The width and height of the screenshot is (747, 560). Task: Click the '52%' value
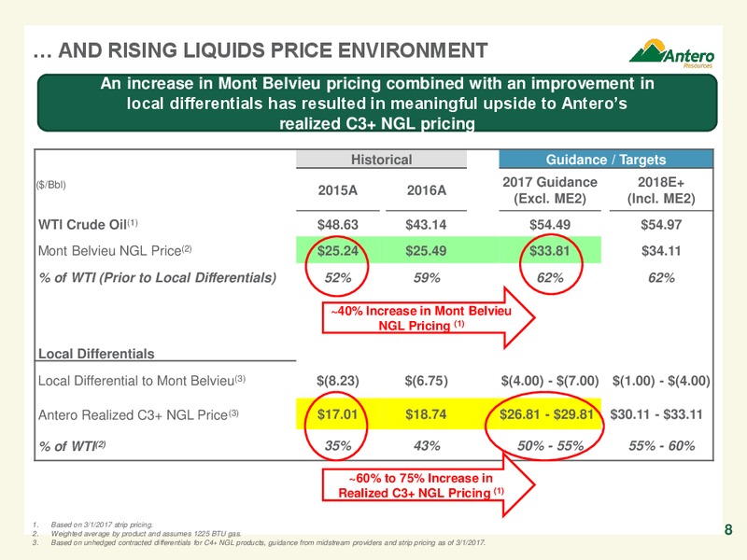point(338,277)
